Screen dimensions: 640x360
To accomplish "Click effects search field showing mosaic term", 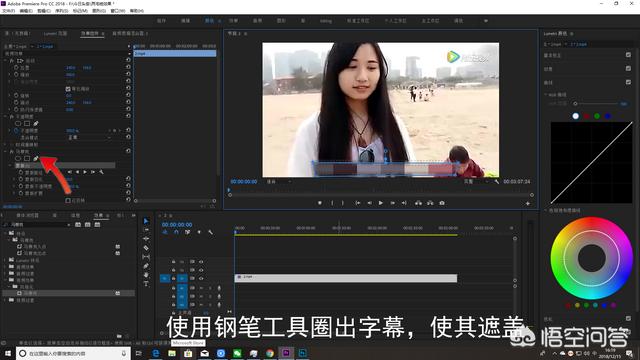I will click(37, 224).
